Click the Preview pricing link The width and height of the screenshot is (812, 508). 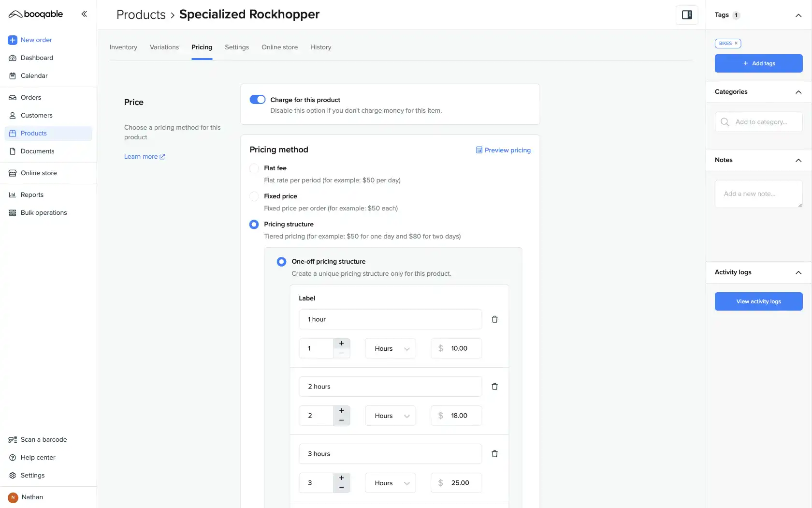pyautogui.click(x=503, y=150)
